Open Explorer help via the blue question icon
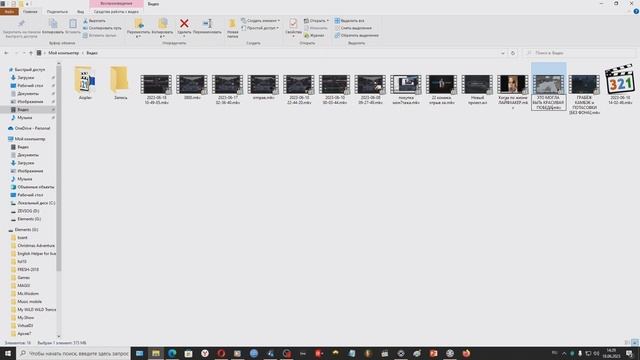The width and height of the screenshot is (640, 360). (x=636, y=11)
